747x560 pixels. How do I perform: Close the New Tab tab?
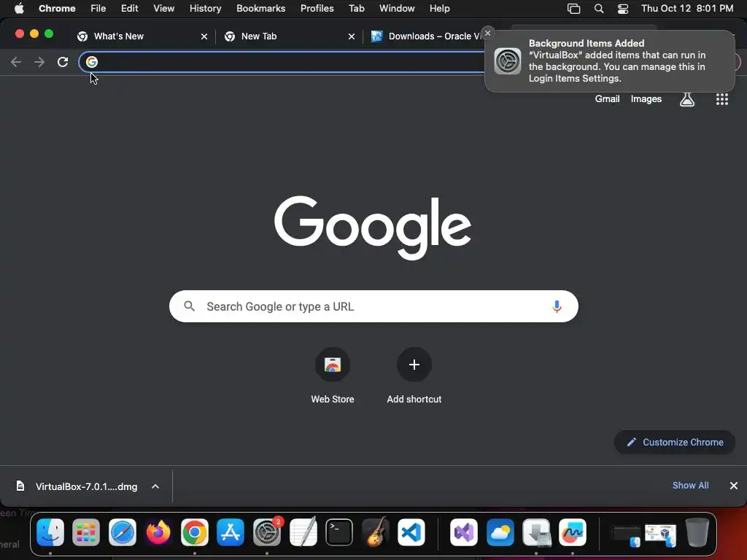tap(352, 36)
